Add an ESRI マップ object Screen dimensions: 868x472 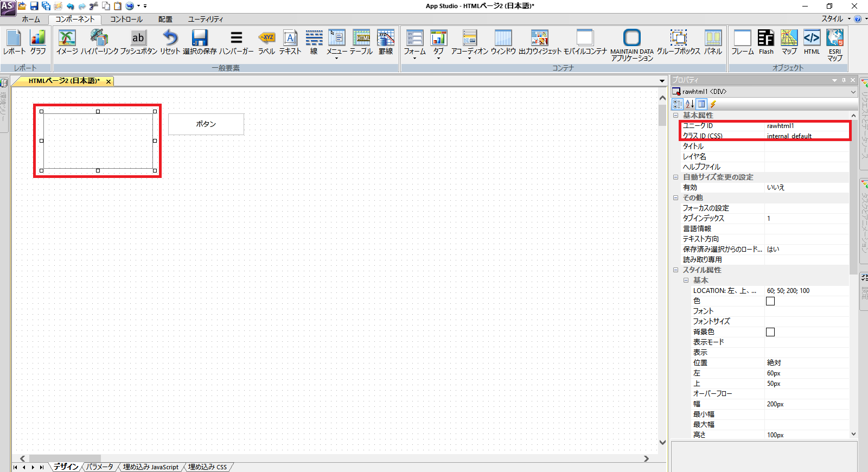(835, 45)
